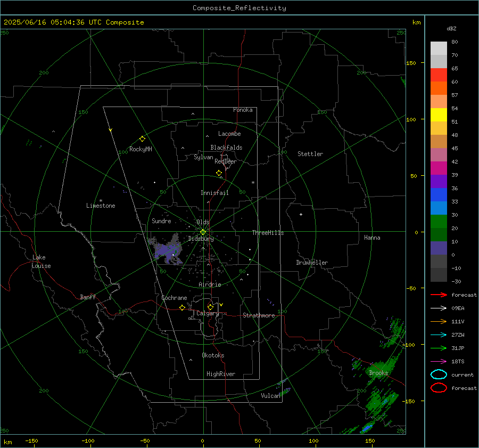This screenshot has height=448, width=479.
Task: Click the asterisk marker above Limestone
Action: tap(101, 201)
